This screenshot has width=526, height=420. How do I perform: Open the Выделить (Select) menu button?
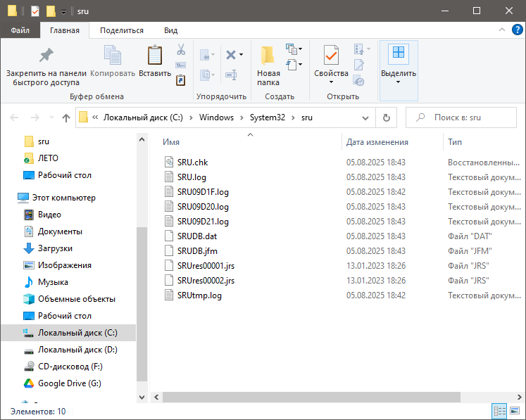coord(399,70)
